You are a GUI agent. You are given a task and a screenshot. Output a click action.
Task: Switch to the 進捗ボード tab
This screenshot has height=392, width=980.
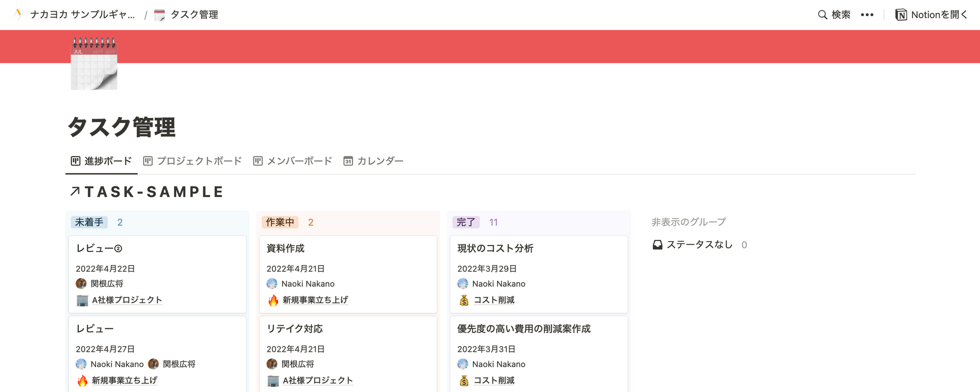point(101,161)
